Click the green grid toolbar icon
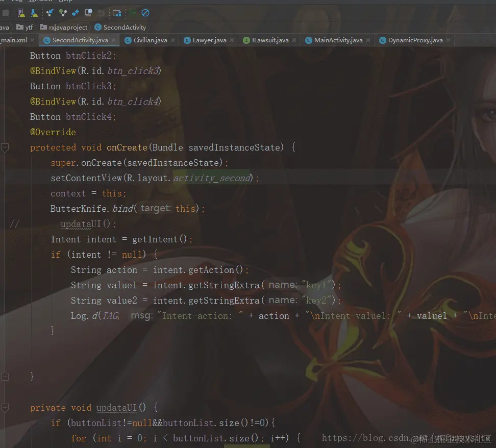Image resolution: width=496 pixels, height=448 pixels. coord(133,13)
